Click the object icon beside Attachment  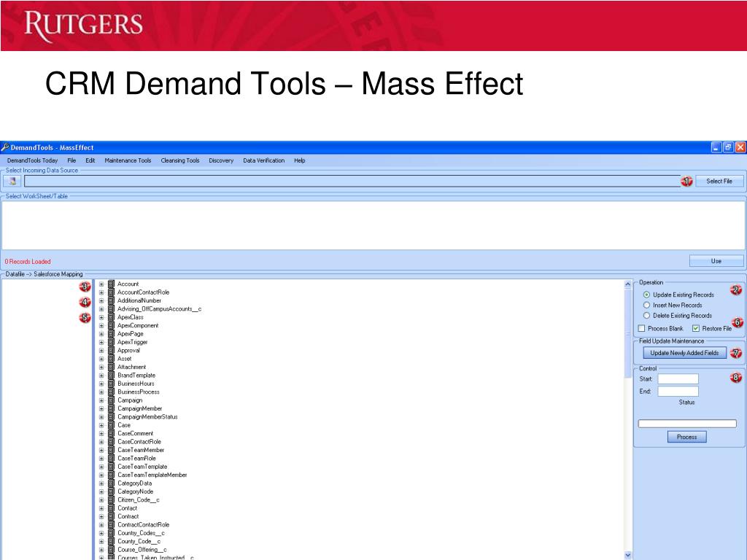(x=111, y=367)
